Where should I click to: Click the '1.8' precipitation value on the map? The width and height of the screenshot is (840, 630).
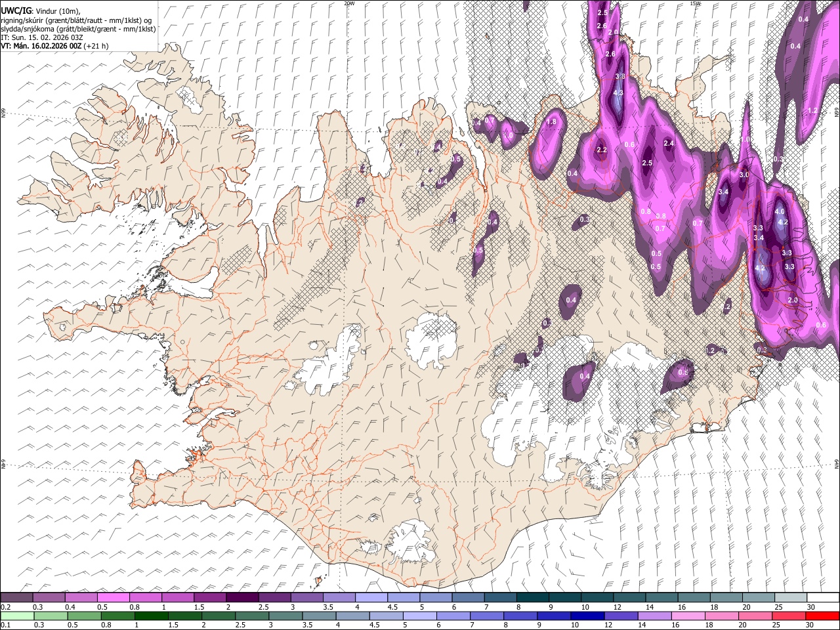[552, 121]
